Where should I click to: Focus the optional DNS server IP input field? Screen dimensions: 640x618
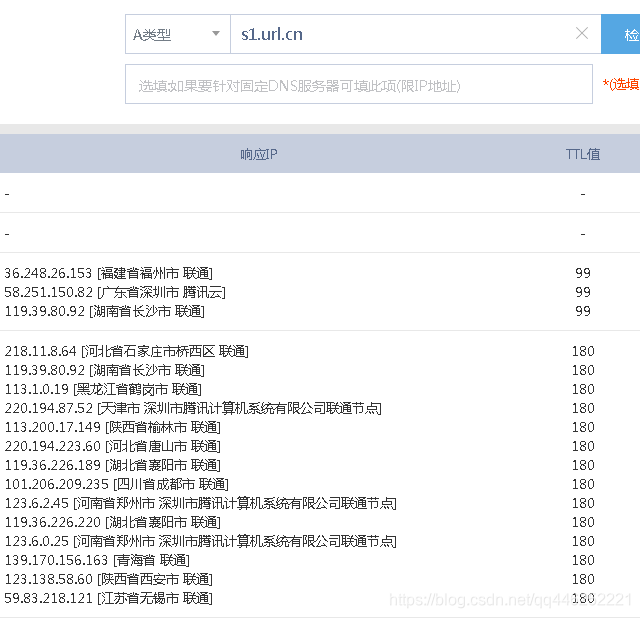click(x=358, y=85)
